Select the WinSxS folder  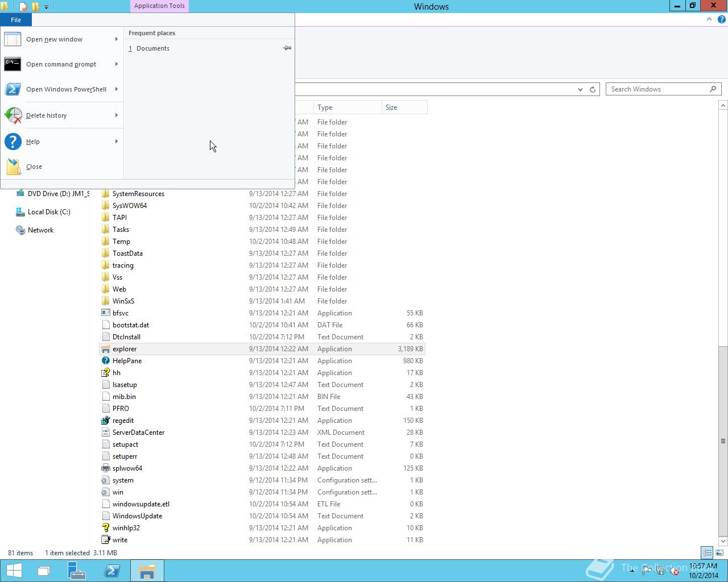123,301
